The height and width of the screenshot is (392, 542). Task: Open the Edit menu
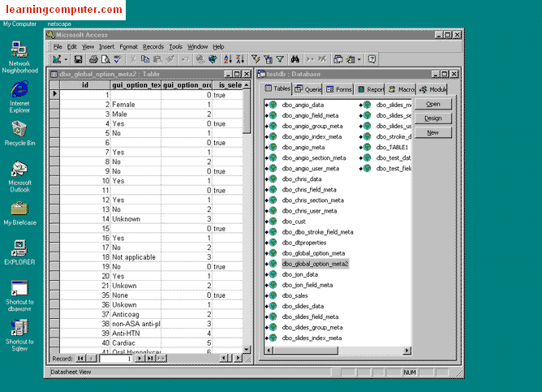(72, 47)
